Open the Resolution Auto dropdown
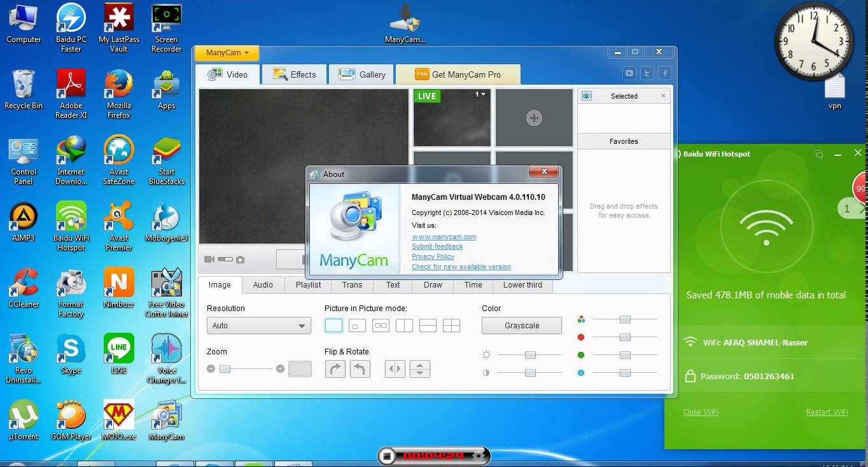Viewport: 868px width, 467px height. tap(258, 325)
